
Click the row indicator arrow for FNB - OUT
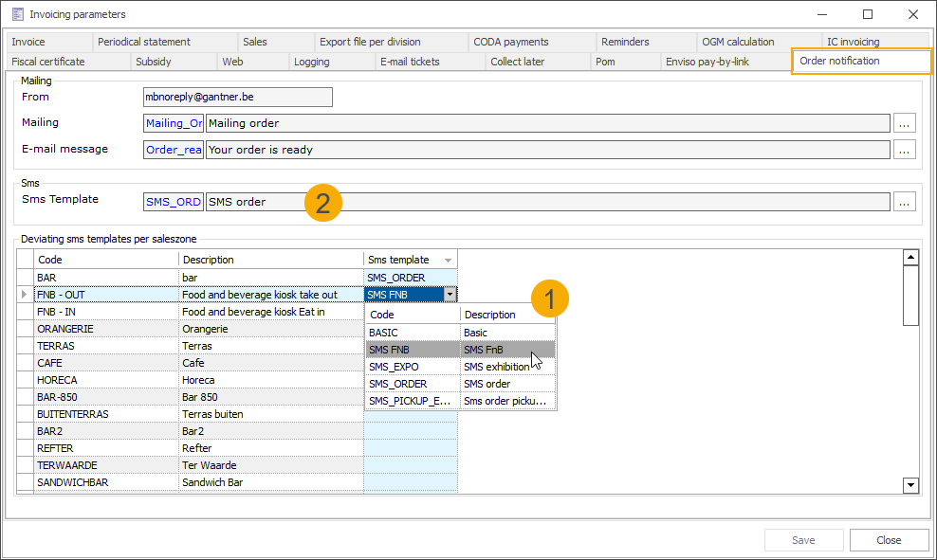25,295
